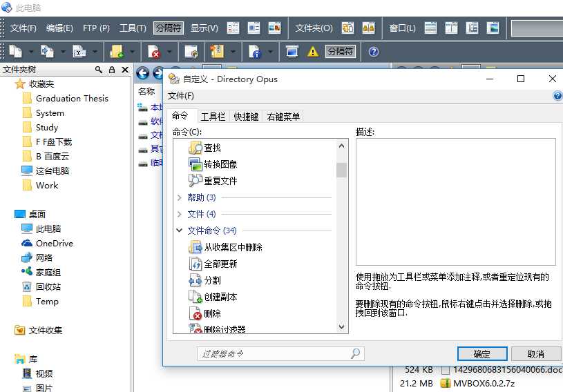The image size is (563, 392).
Task: Switch to the 右键菜单 tab
Action: [283, 117]
